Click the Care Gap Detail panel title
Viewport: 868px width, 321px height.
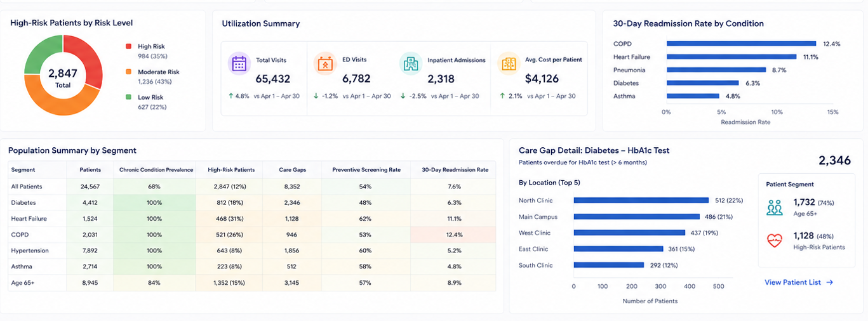pos(594,151)
